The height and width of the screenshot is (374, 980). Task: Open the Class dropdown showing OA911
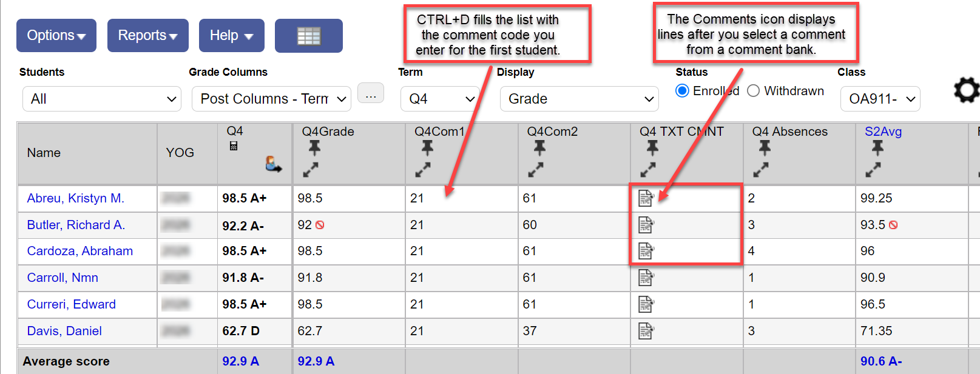[880, 98]
